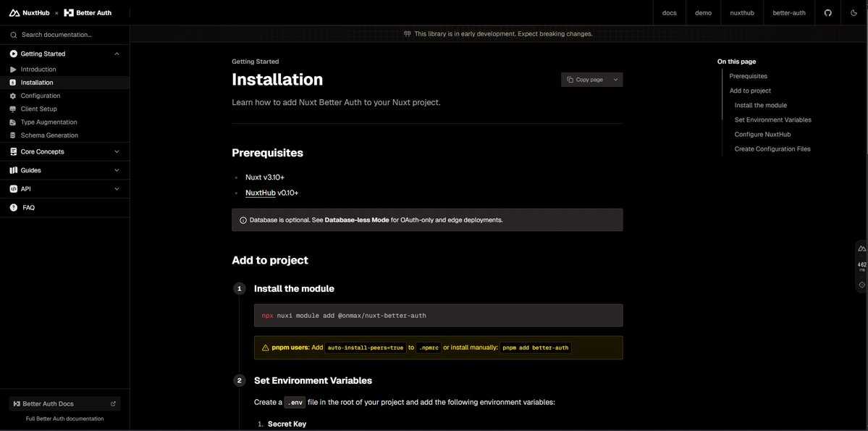Image resolution: width=868 pixels, height=431 pixels.
Task: Click the Installation sidebar icon
Action: click(x=13, y=83)
